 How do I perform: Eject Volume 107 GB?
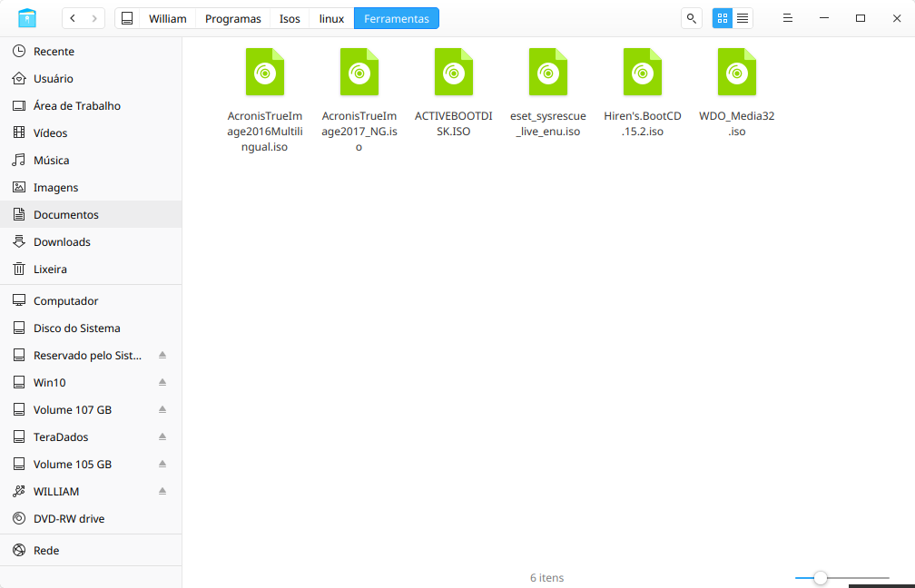point(162,410)
